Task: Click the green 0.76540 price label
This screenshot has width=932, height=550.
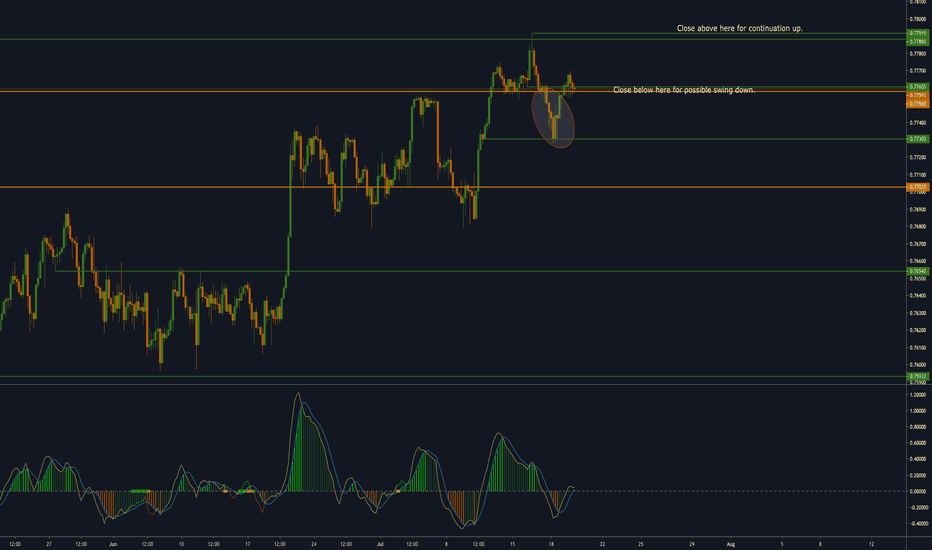Action: [918, 271]
